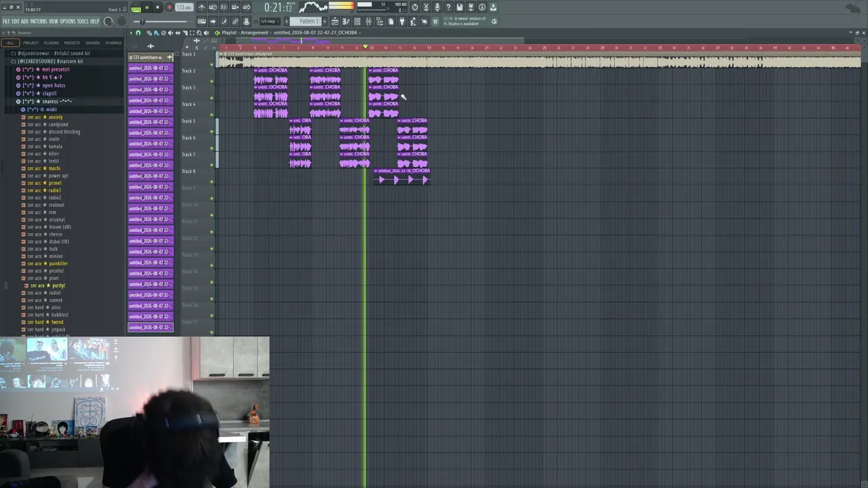Select the playlist zoom magnifier tool
This screenshot has height=488, width=868.
[x=199, y=33]
